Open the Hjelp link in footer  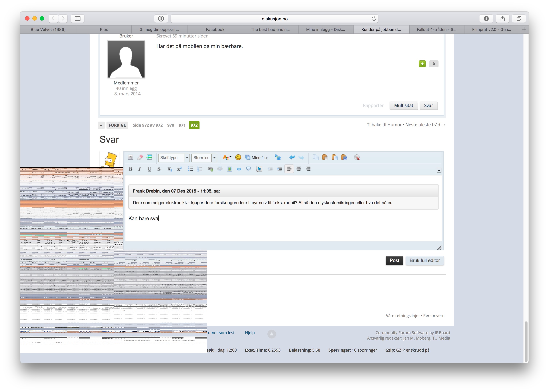(250, 333)
